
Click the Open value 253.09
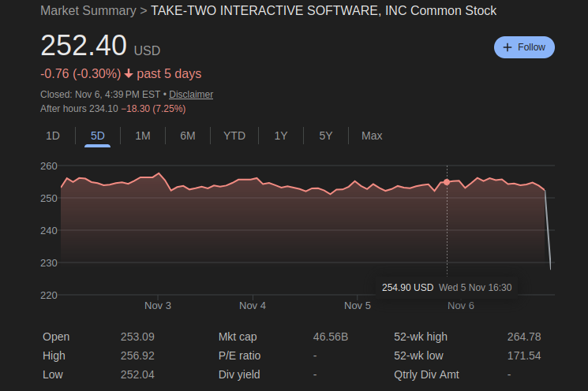pos(137,337)
